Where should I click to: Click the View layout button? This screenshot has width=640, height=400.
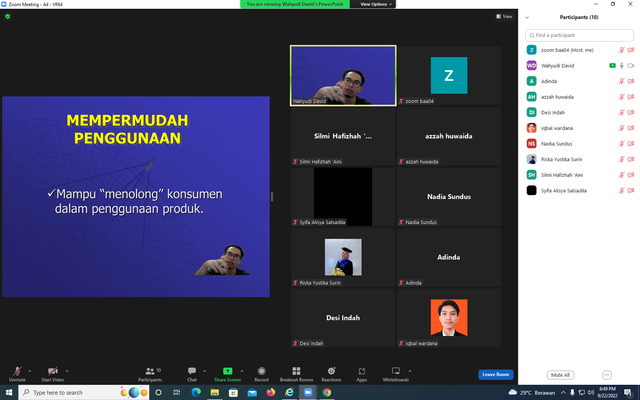pyautogui.click(x=504, y=16)
